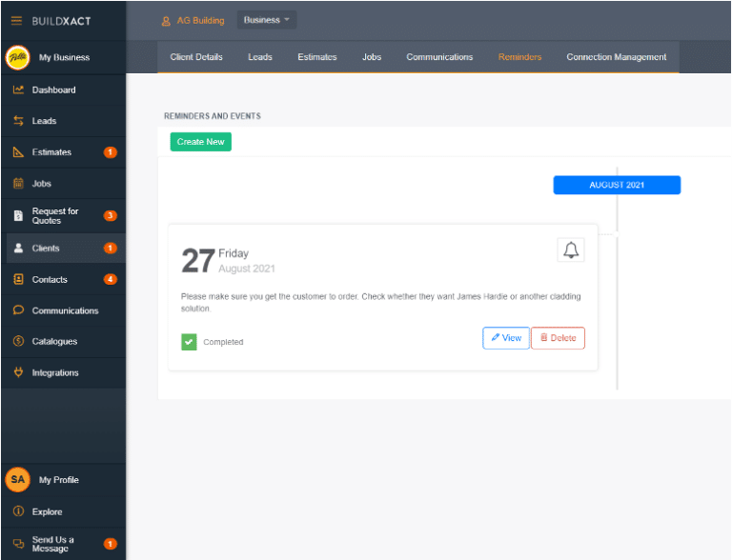Click the Contacts address book icon

tap(18, 280)
